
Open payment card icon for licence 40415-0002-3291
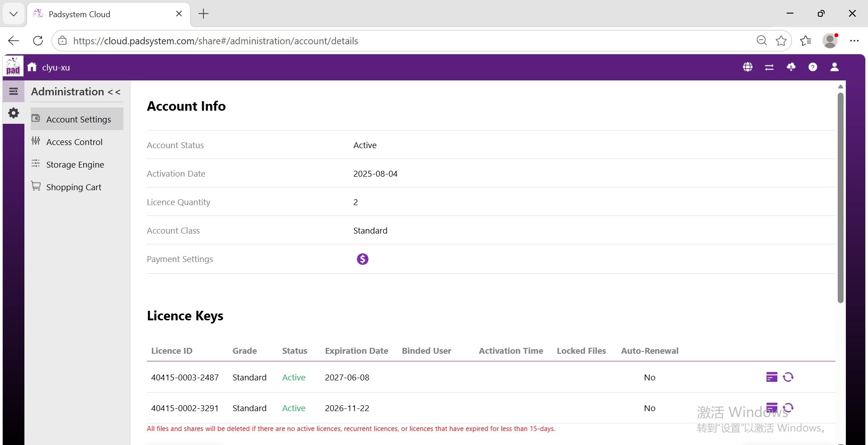pyautogui.click(x=772, y=408)
